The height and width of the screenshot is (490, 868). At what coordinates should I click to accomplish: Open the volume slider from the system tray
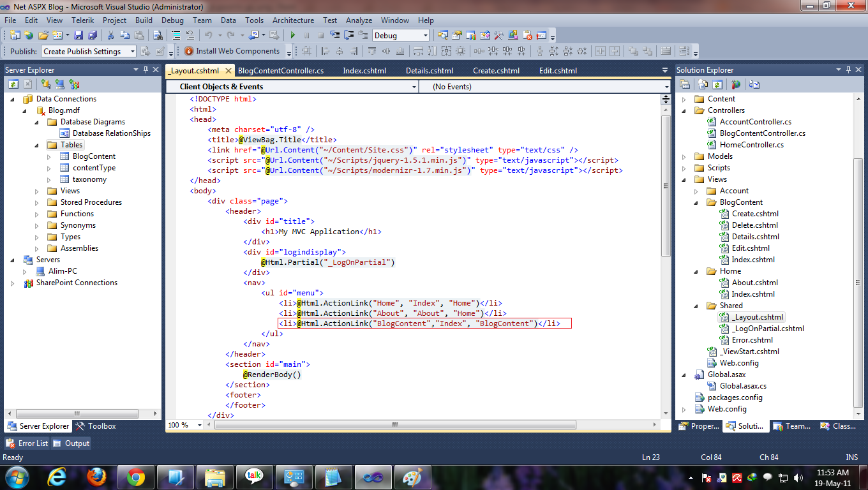(799, 476)
